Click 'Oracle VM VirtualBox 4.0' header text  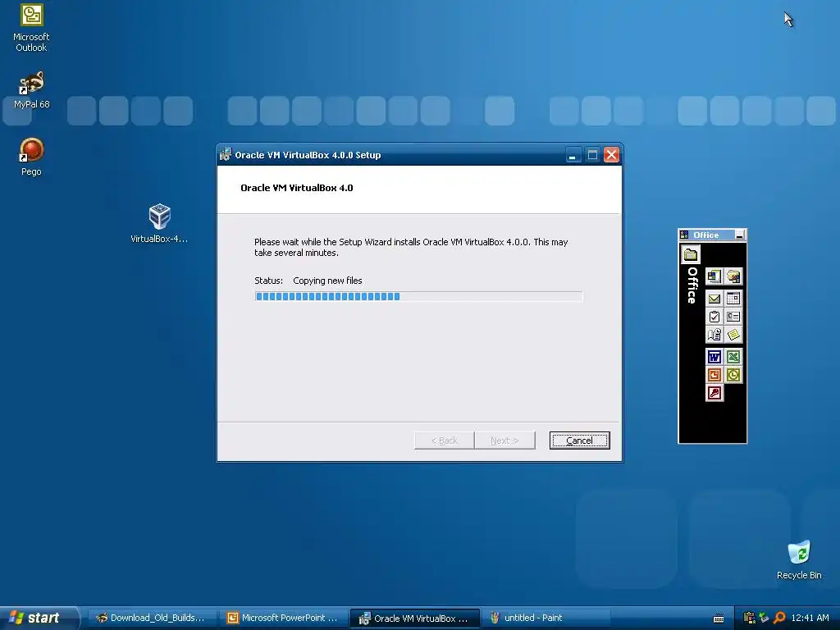[x=297, y=188]
